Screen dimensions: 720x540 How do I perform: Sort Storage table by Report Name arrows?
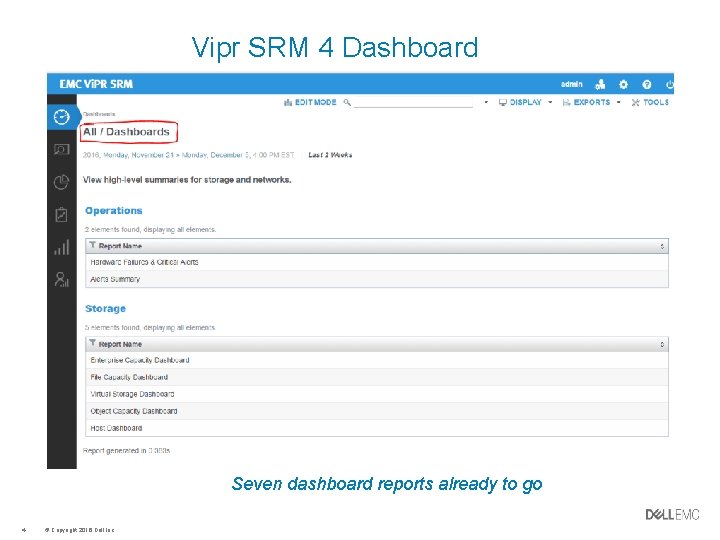pos(662,344)
